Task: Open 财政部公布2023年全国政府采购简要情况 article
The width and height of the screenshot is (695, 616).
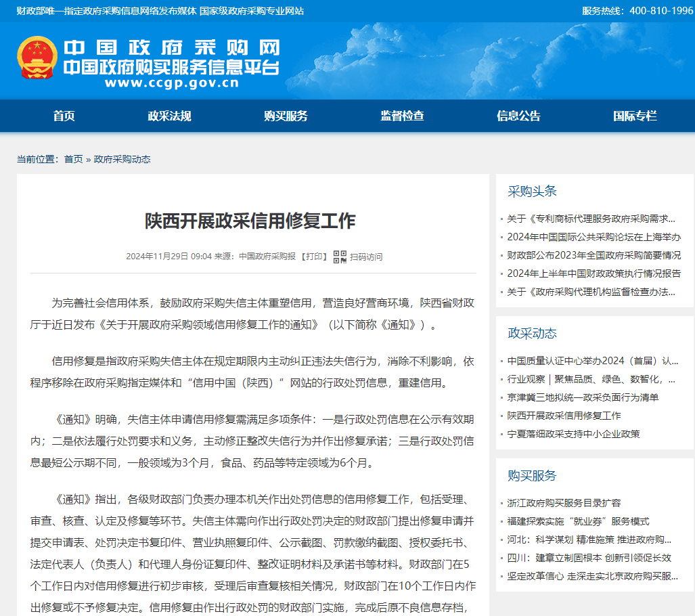Action: pyautogui.click(x=594, y=255)
